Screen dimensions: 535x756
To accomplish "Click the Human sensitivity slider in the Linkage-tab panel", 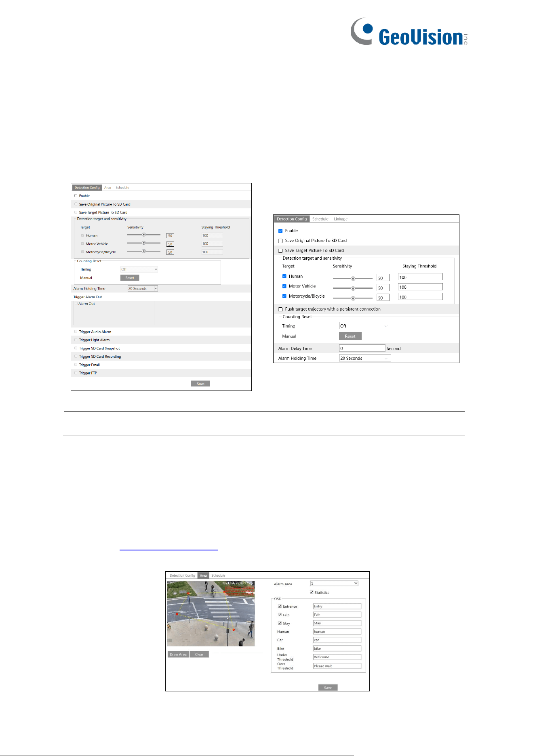I will pos(353,278).
